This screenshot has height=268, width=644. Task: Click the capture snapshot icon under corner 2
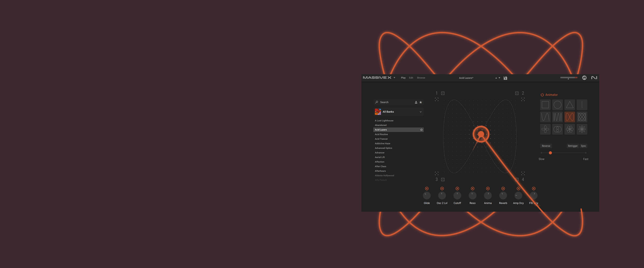coord(523,99)
